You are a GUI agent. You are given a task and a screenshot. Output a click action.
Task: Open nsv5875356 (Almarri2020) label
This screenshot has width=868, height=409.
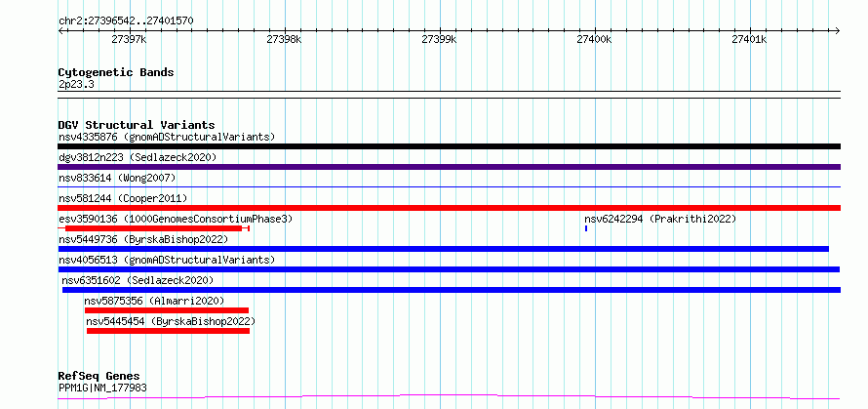[x=154, y=301]
